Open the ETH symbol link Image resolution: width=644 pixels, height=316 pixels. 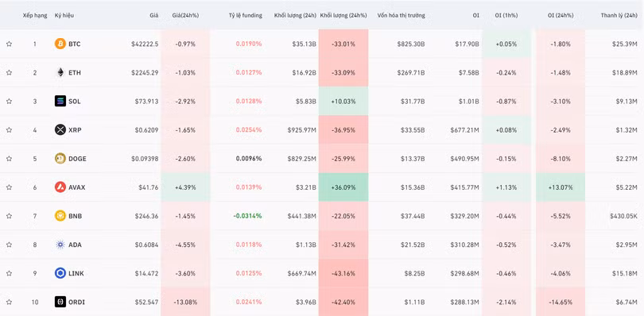(x=75, y=72)
